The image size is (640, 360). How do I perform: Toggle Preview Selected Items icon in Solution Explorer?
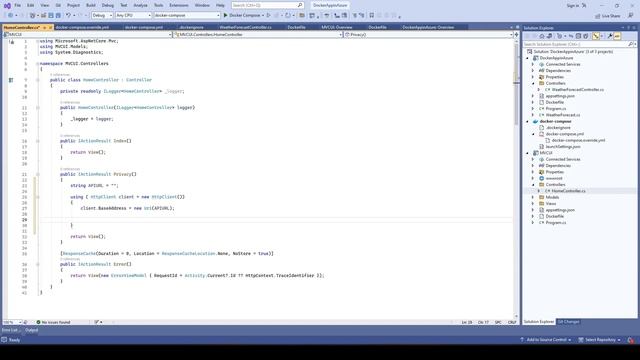pos(617,36)
